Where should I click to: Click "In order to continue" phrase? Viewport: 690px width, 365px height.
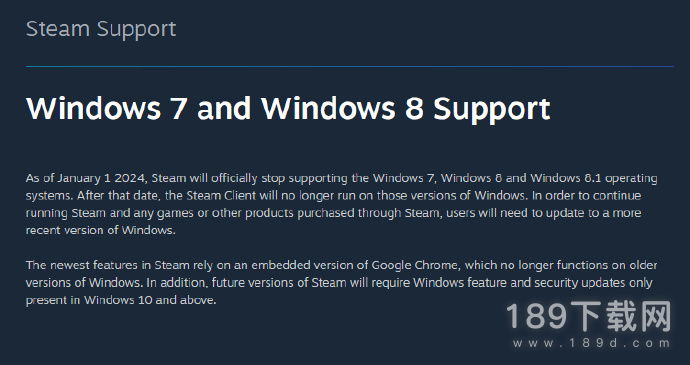click(x=586, y=195)
